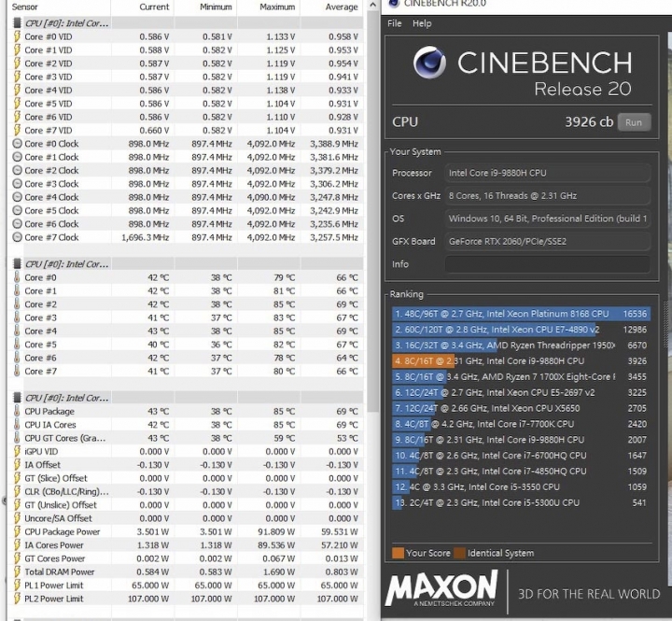Select ranking entry Ryzen Threadripper 1950X
Screen dimensions: 672x621
[521, 346]
